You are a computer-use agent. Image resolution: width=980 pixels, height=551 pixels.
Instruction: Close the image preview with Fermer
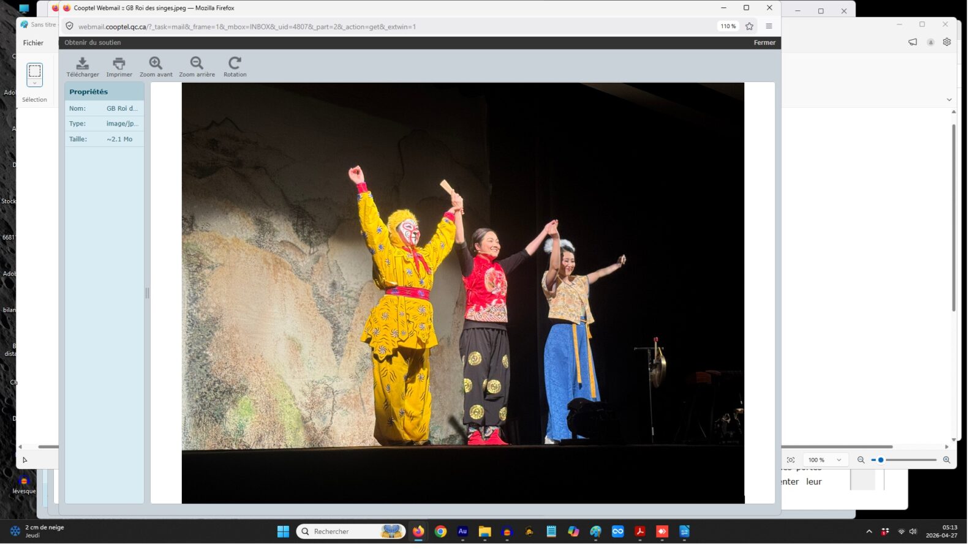764,43
